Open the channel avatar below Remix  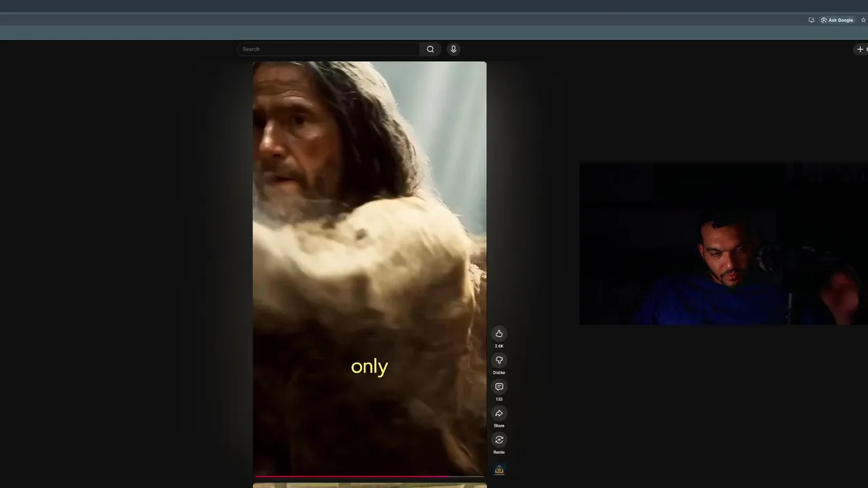click(x=499, y=470)
